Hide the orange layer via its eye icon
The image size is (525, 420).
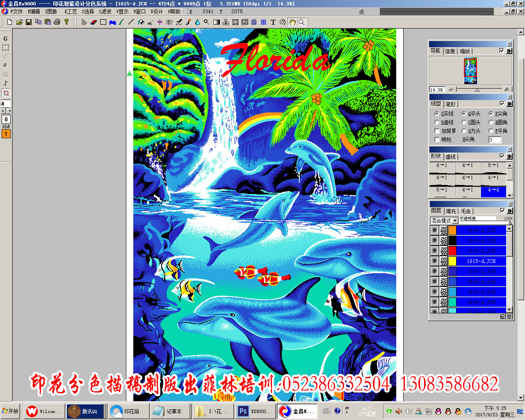(x=434, y=230)
